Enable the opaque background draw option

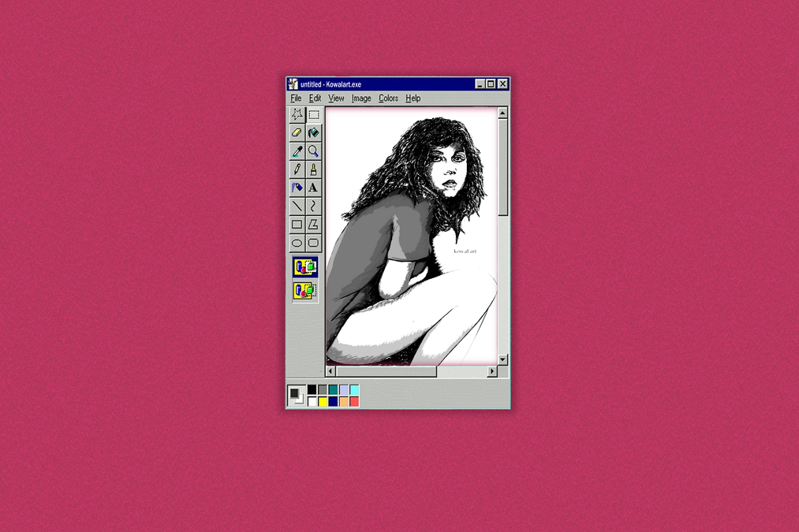(304, 267)
